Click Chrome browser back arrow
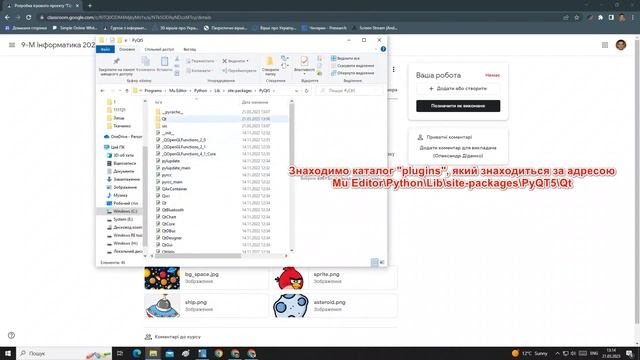640x360 pixels. point(7,18)
